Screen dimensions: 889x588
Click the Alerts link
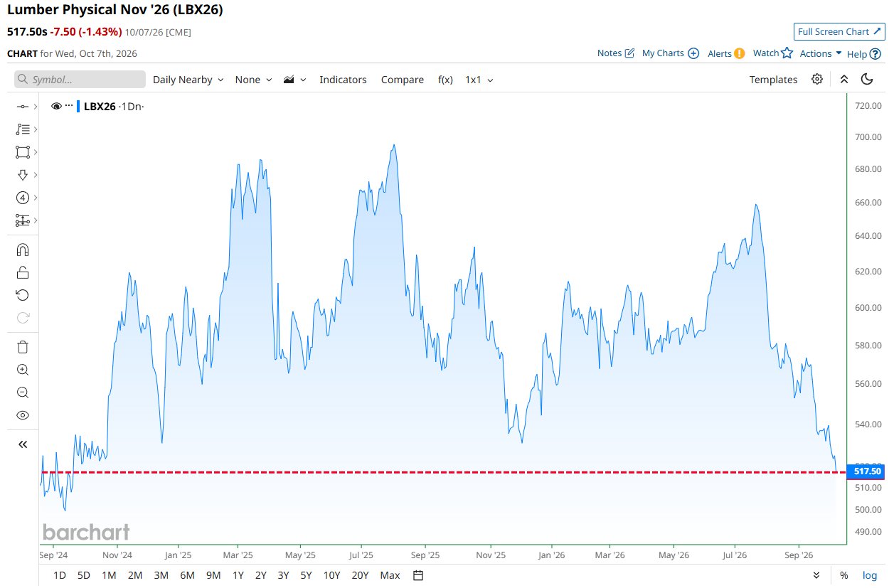pyautogui.click(x=720, y=53)
